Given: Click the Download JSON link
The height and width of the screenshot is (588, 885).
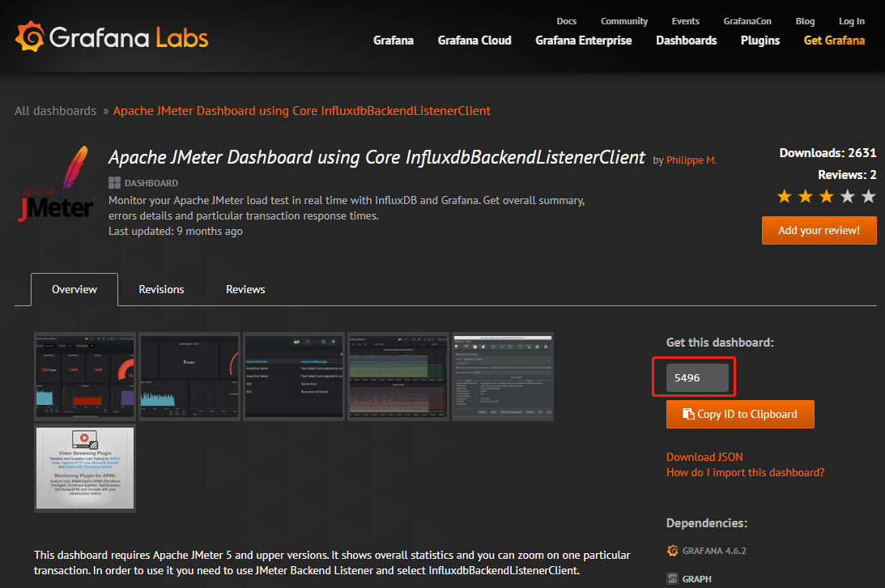Looking at the screenshot, I should tap(704, 457).
